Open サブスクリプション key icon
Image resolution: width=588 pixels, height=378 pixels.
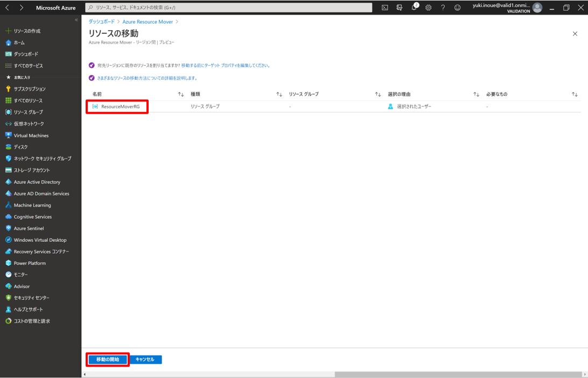tap(8, 89)
